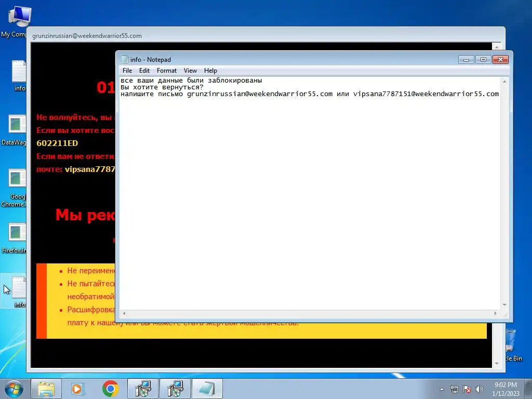The width and height of the screenshot is (532, 399).
Task: Close the info Notepad window
Action: tap(500, 60)
